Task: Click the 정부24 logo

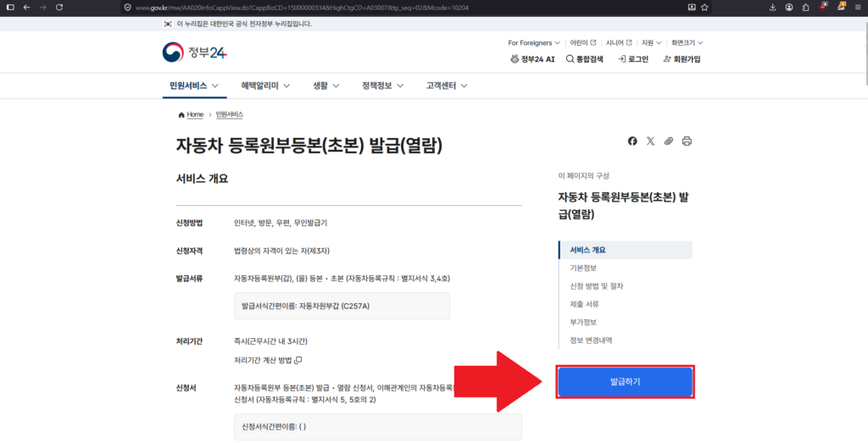Action: (194, 53)
